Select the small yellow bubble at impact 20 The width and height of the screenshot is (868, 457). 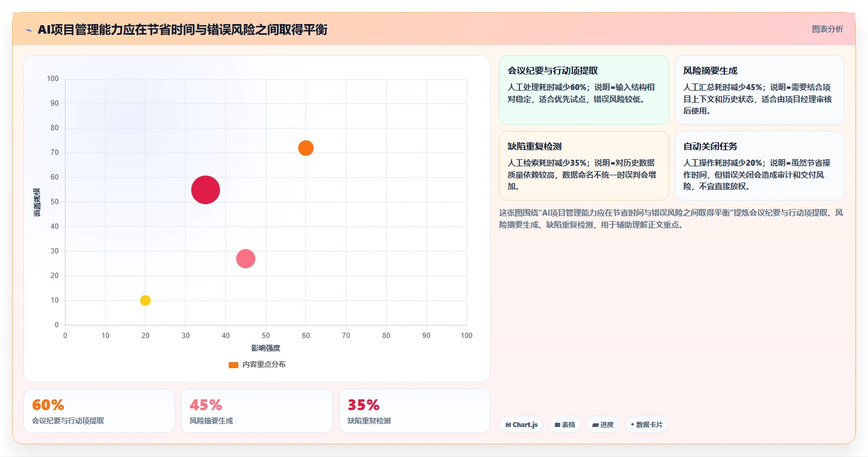(145, 300)
